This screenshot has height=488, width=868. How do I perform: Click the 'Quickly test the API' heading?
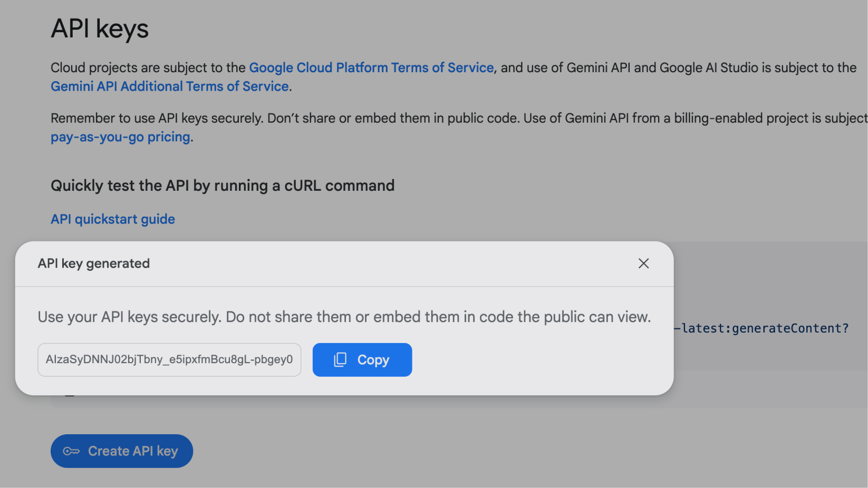click(222, 186)
